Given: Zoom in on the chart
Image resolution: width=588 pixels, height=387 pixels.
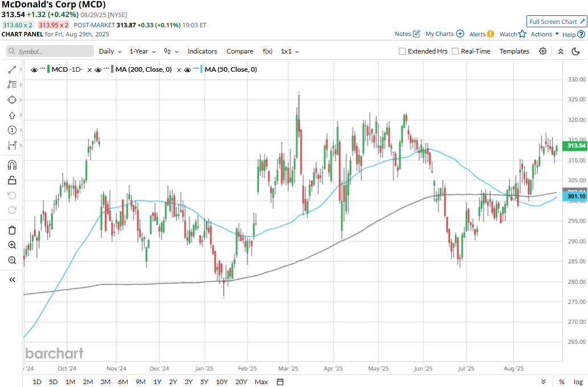Looking at the screenshot, I should (12, 245).
